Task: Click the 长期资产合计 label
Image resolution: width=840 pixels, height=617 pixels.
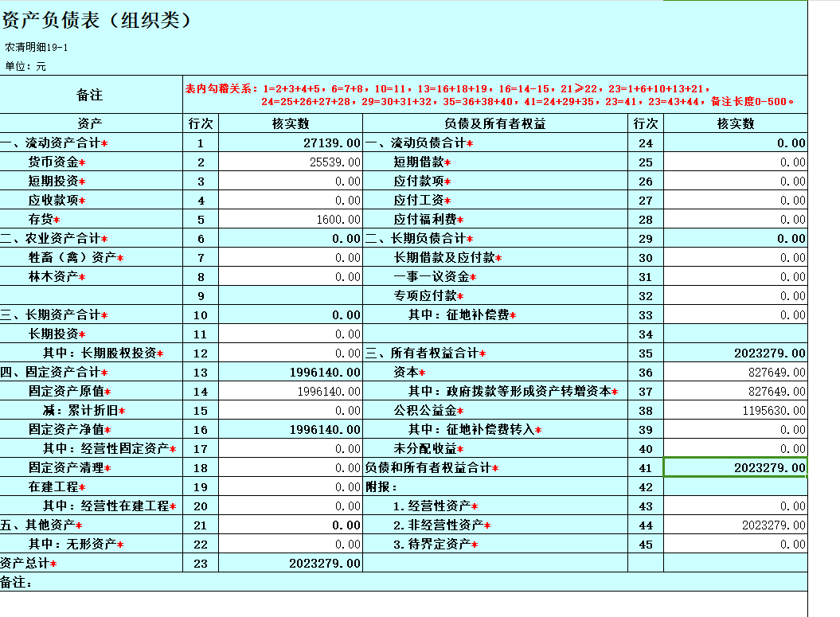Action: (53, 315)
